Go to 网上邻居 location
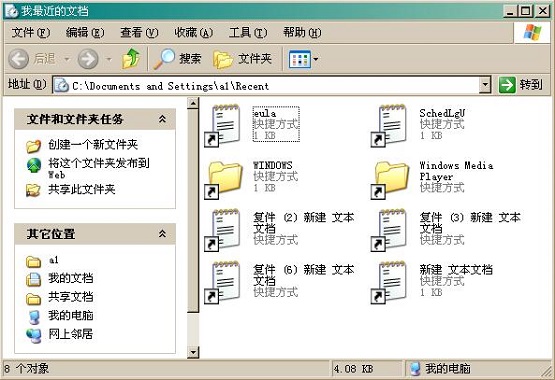The height and width of the screenshot is (380, 555). point(71,334)
